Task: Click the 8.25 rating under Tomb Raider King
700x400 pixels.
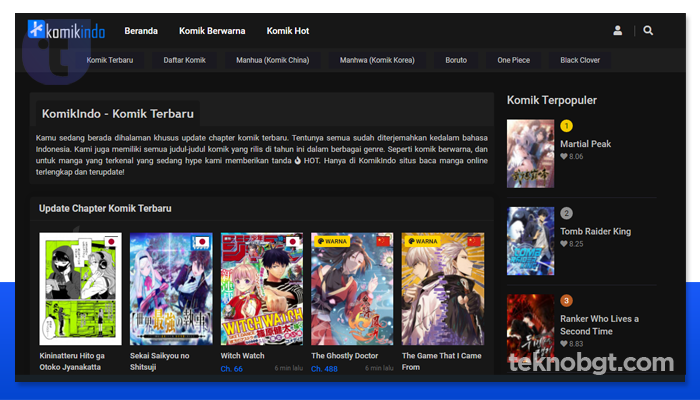Action: (576, 244)
